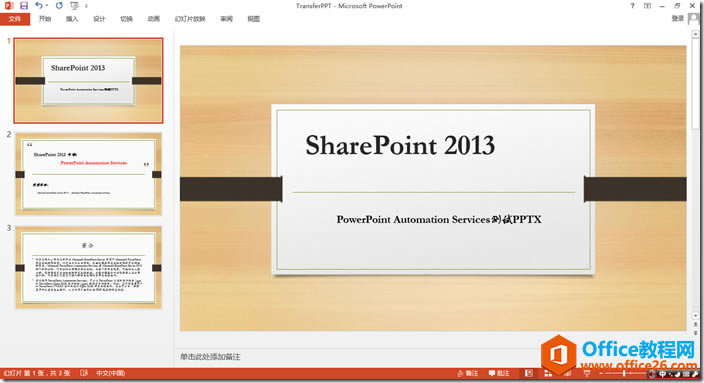Open Customize Quick Access Toolbar dropdown
This screenshot has width=704, height=383.
[x=86, y=6]
